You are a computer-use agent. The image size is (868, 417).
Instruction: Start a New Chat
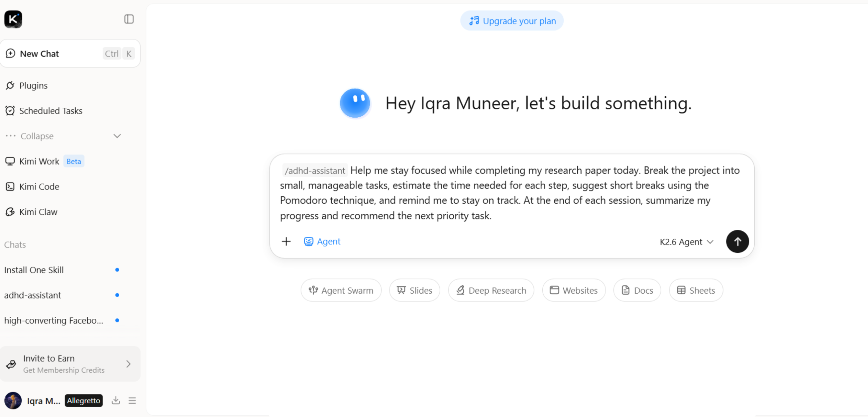[70, 53]
